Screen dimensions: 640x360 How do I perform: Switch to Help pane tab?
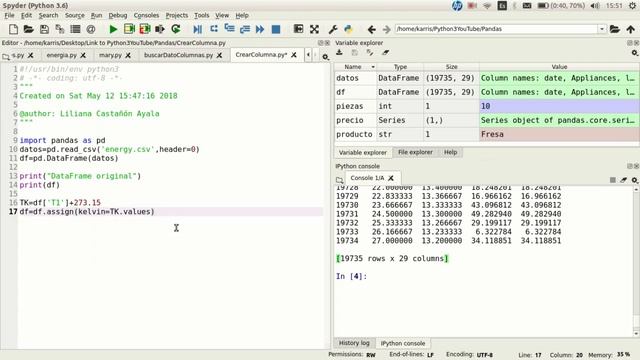coord(450,152)
